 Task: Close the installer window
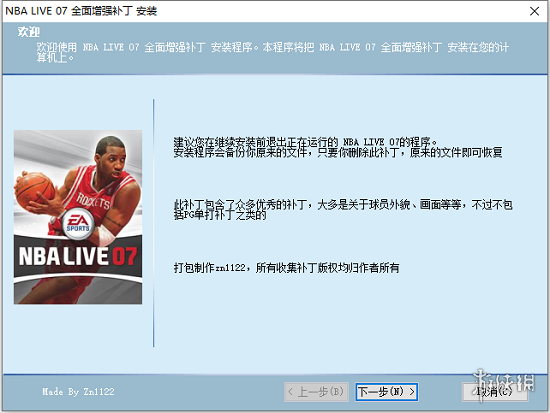534,11
